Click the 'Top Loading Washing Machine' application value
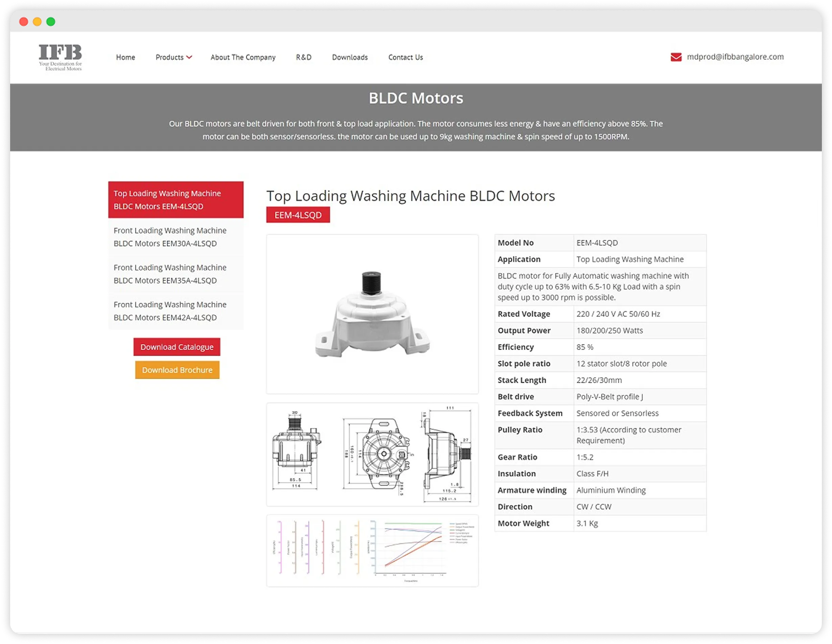The height and width of the screenshot is (644, 832). [630, 259]
